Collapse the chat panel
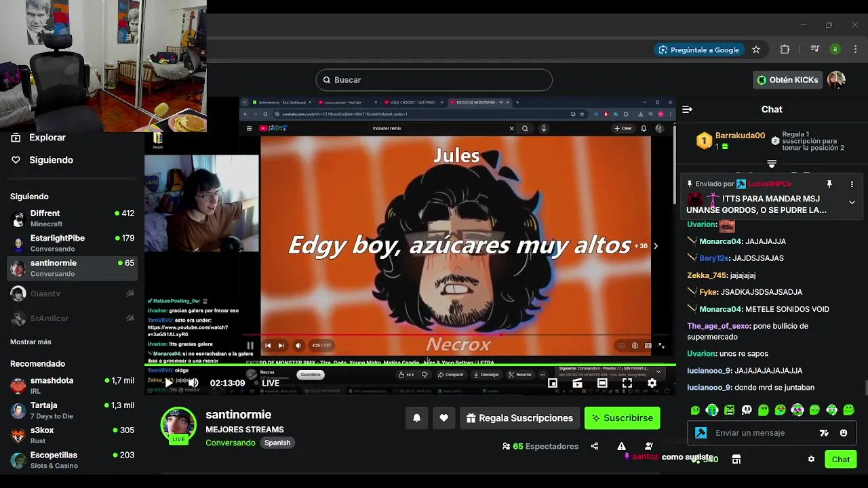Viewport: 868px width, 488px height. [687, 109]
